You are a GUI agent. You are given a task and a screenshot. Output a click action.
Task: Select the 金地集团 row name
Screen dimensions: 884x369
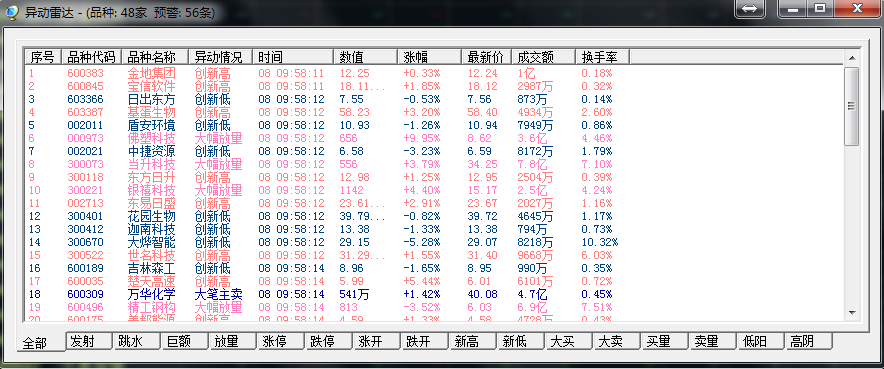[x=152, y=73]
